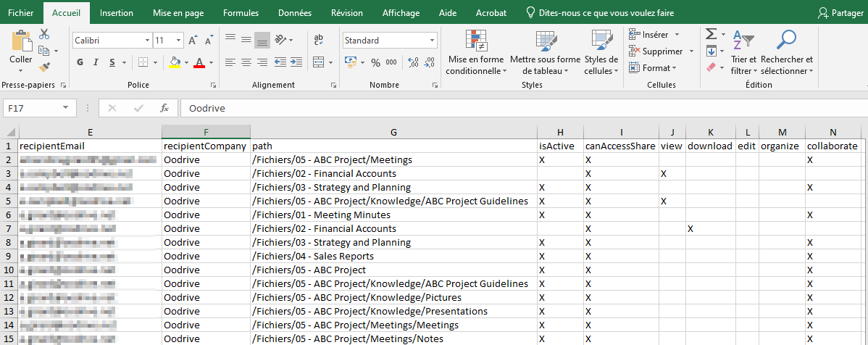Screen dimensions: 868x345
Task: Apply red font color to text
Action: pos(199,62)
